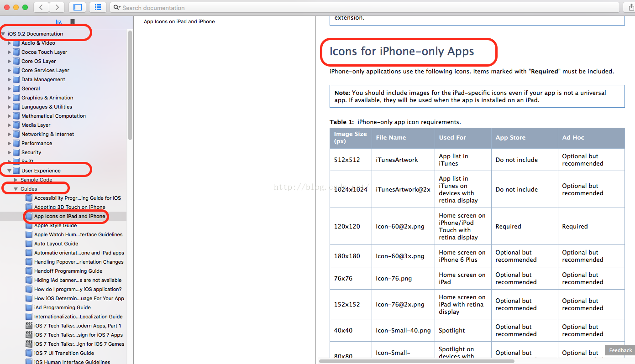Open the search magnifier options menu
Image resolution: width=635 pixels, height=364 pixels.
(x=117, y=8)
